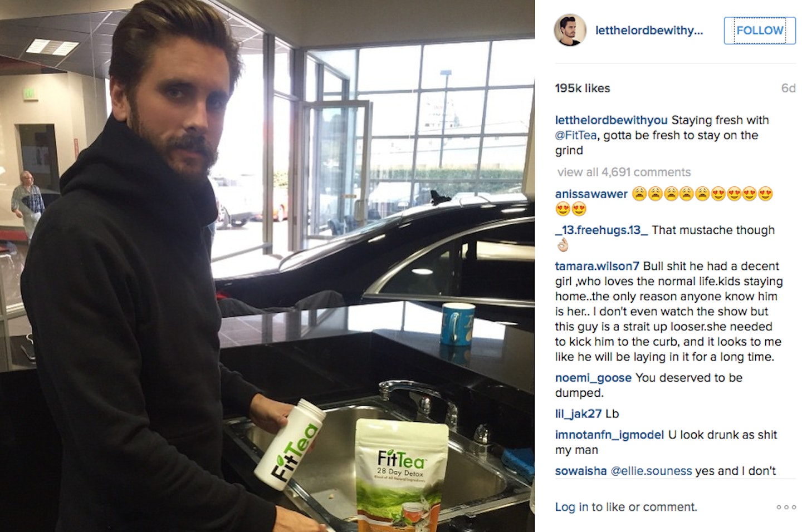The width and height of the screenshot is (802, 532).
Task: Click the FOLLOW button
Action: [760, 31]
